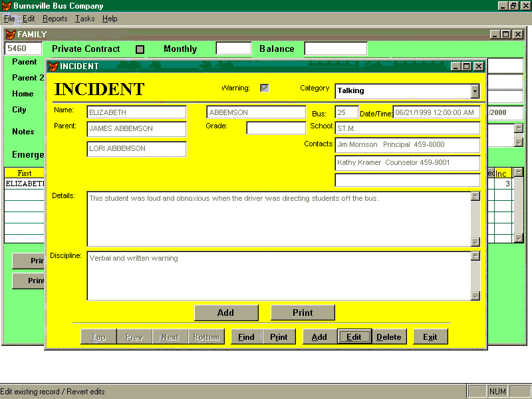Click the lower Print button in FAMILY window

(x=29, y=281)
